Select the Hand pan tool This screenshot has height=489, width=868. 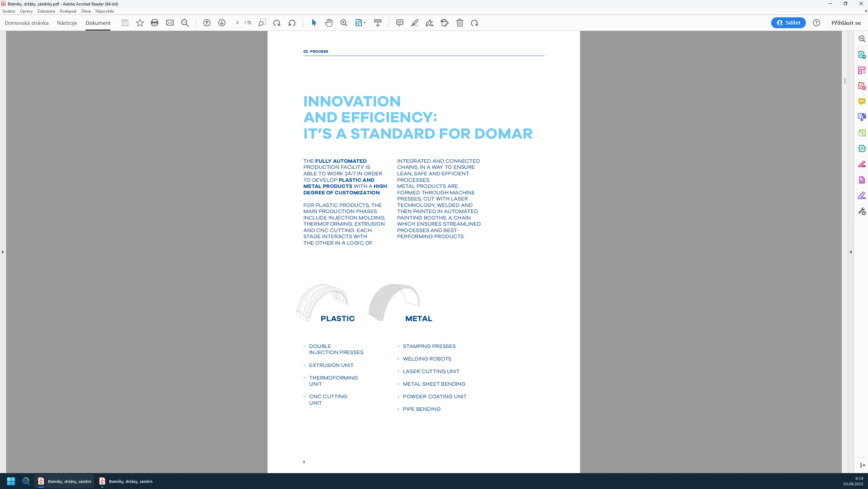pyautogui.click(x=329, y=23)
